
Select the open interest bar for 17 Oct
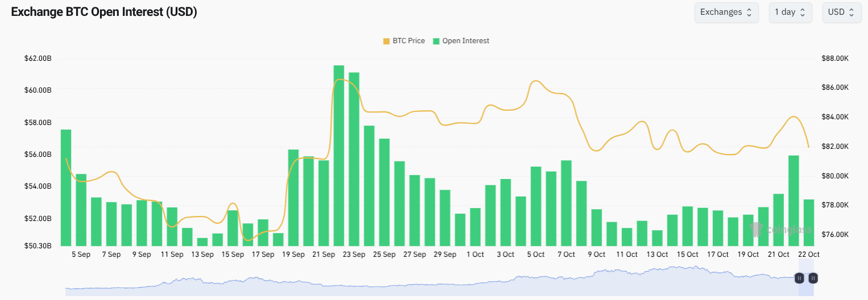point(717,228)
